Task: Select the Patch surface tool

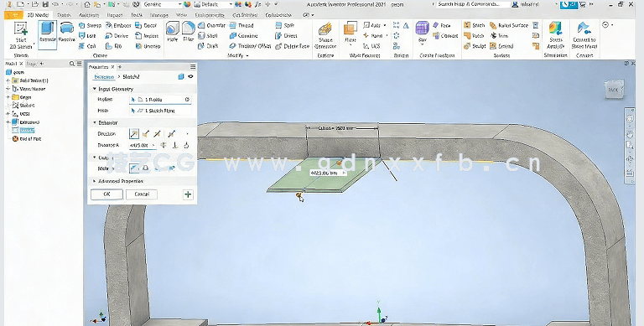Action: click(475, 36)
